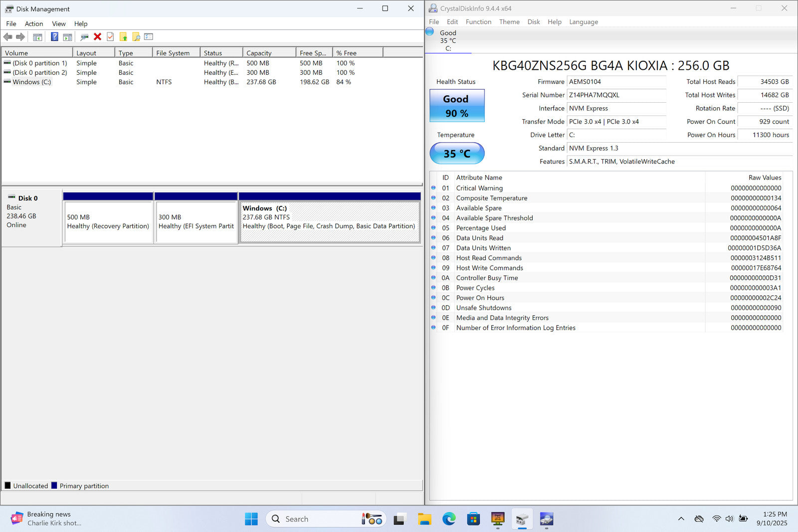
Task: Click the status dot beside Power Cycles
Action: click(433, 287)
